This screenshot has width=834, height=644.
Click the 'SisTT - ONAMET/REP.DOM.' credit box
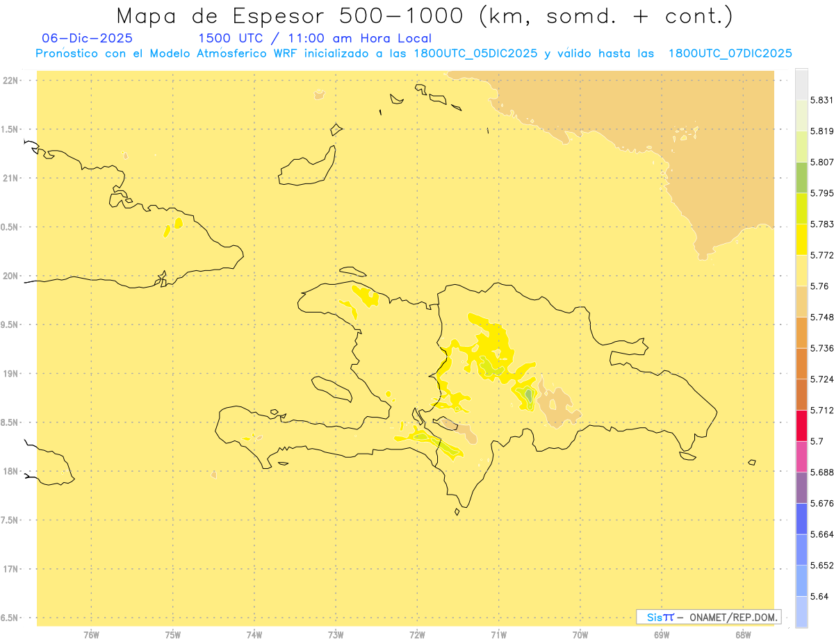[x=709, y=617]
